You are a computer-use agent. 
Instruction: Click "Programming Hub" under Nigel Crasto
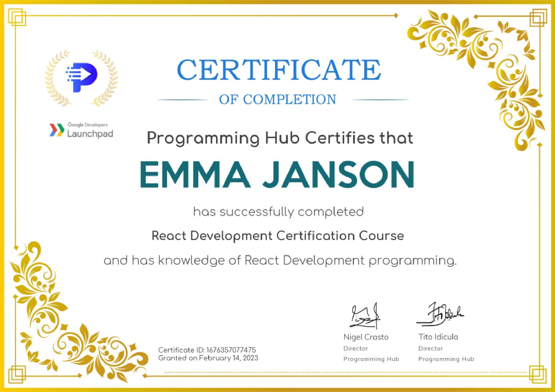[371, 359]
